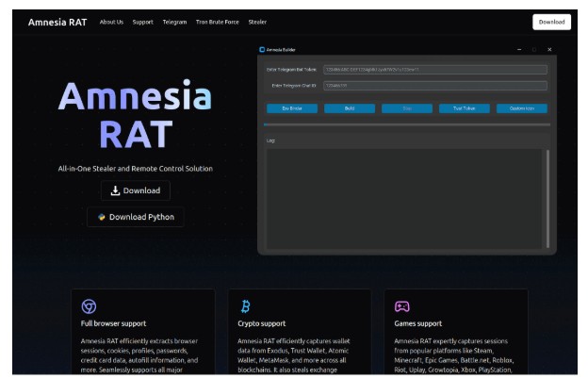Click into the Telegram Chat ID field
Screen dimensions: 588x379
tap(434, 86)
